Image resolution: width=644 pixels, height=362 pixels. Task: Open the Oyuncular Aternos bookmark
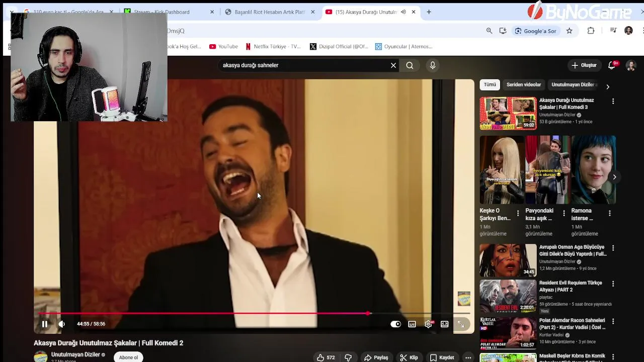pyautogui.click(x=404, y=46)
